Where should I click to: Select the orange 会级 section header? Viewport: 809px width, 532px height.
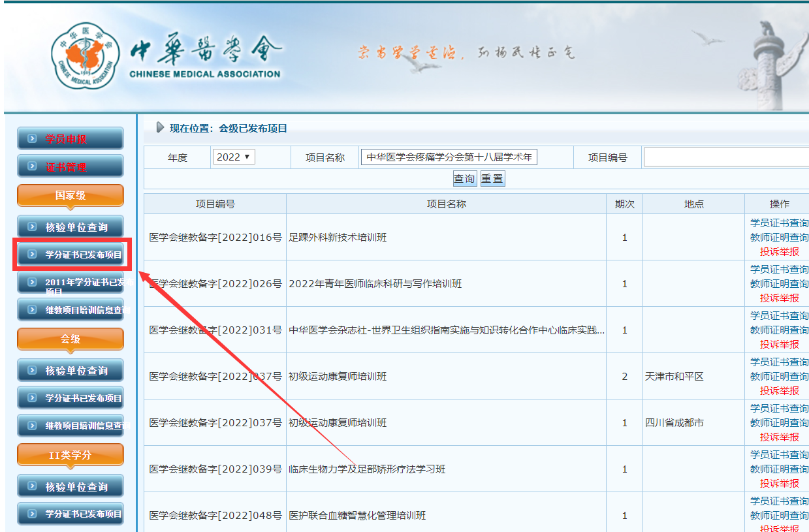[x=71, y=339]
